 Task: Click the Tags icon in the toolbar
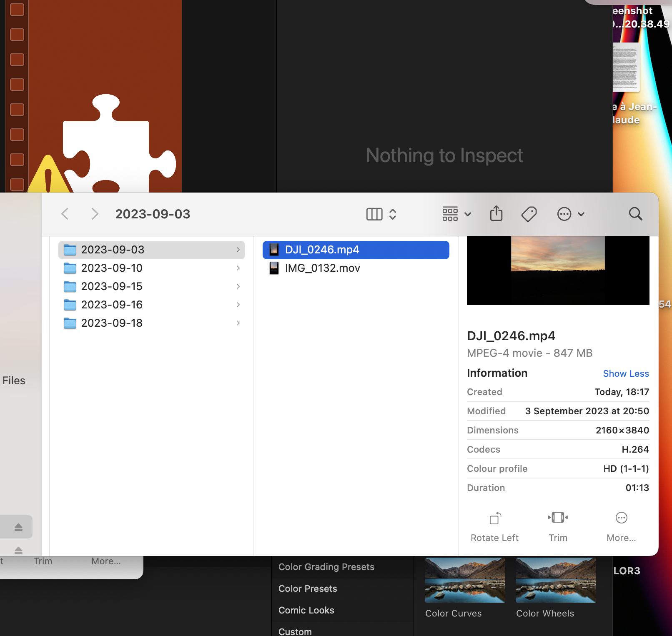click(529, 214)
